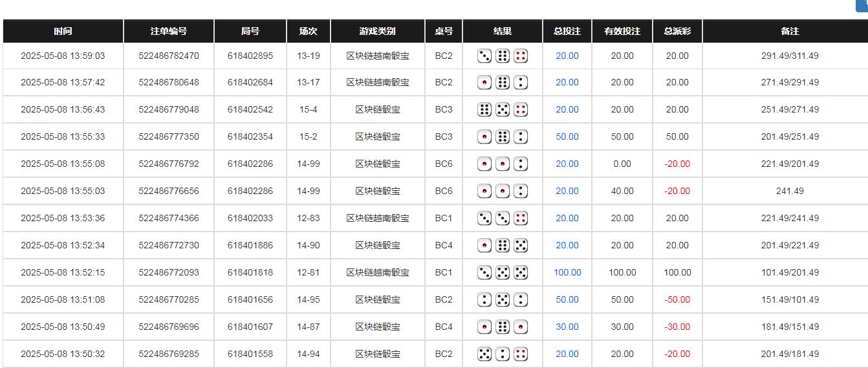Click the last die in the 13:52:34 row
Screen dimensions: 868x368
coord(521,246)
